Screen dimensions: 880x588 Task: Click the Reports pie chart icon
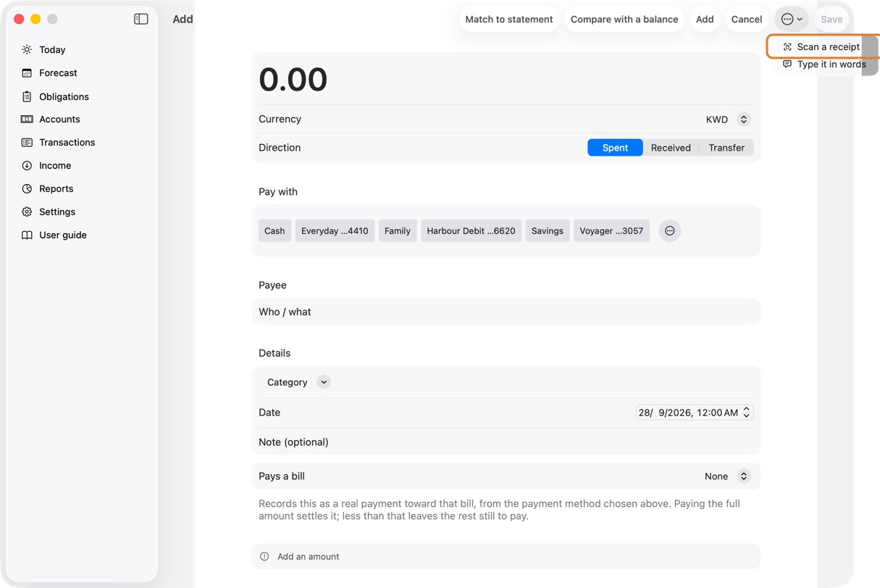point(27,189)
